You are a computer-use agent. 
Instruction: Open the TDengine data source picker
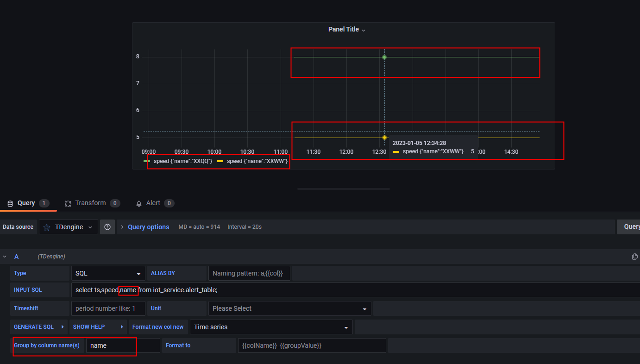[x=68, y=227]
